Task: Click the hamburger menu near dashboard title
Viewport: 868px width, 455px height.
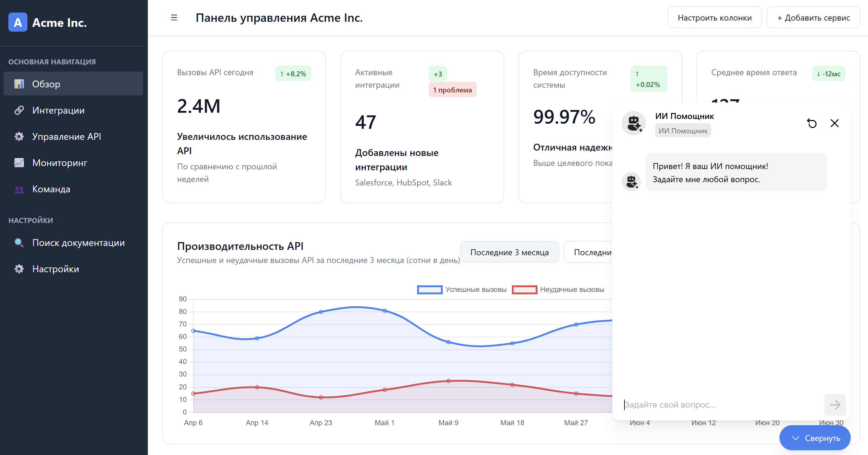Action: [174, 18]
